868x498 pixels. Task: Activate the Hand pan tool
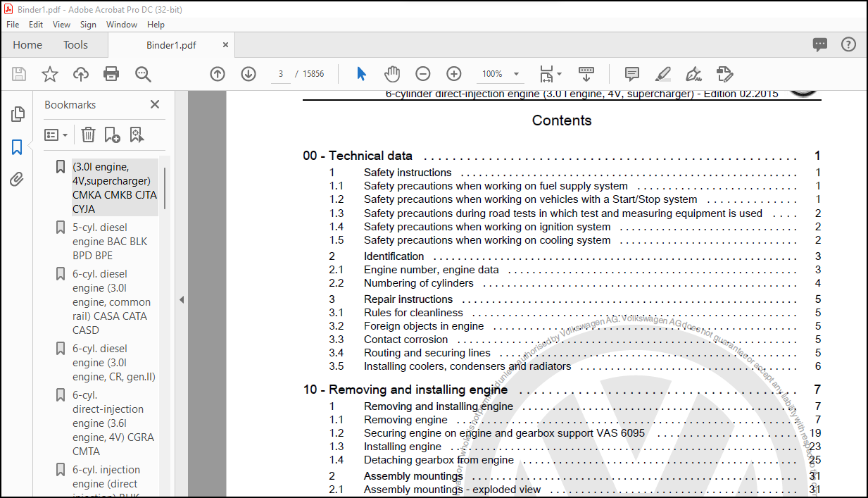(392, 74)
